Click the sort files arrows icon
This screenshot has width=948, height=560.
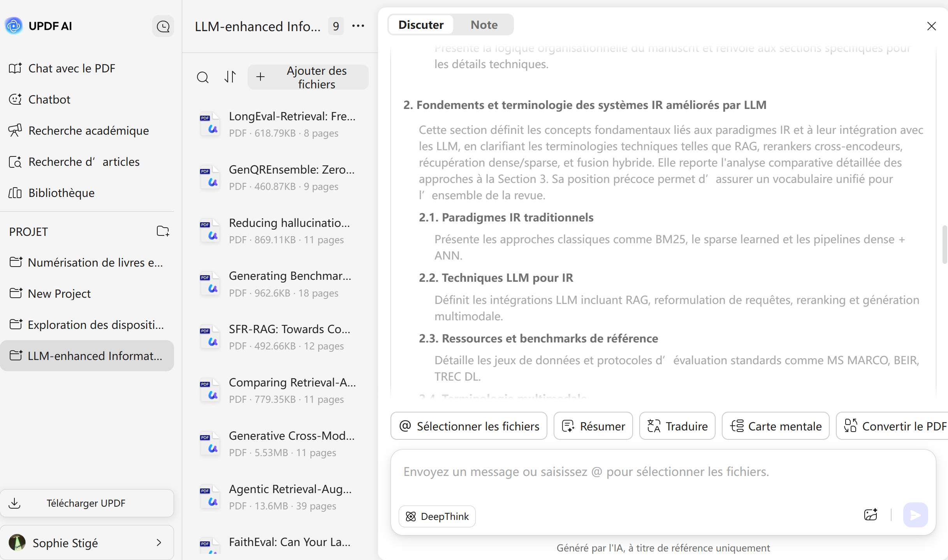click(230, 77)
